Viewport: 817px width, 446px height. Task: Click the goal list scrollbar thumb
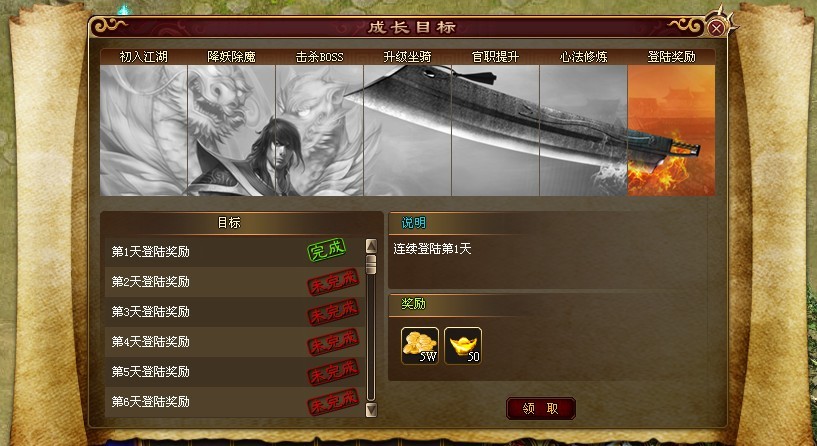tap(371, 264)
